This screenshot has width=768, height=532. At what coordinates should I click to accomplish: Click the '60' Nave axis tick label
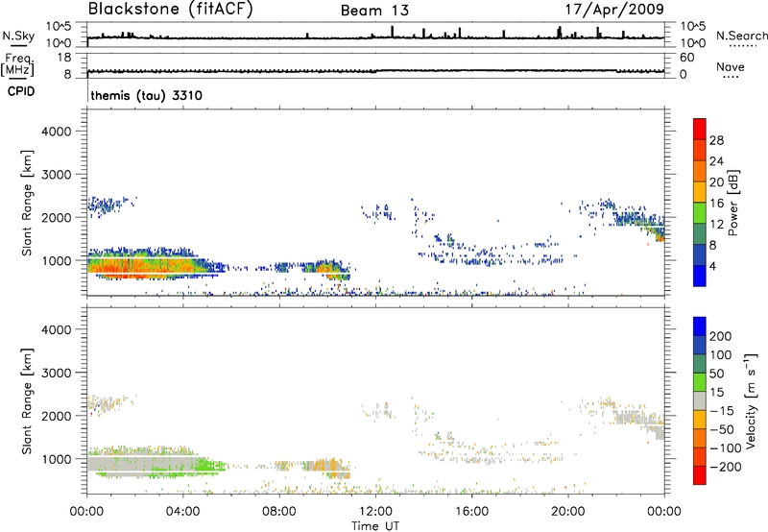pyautogui.click(x=686, y=58)
